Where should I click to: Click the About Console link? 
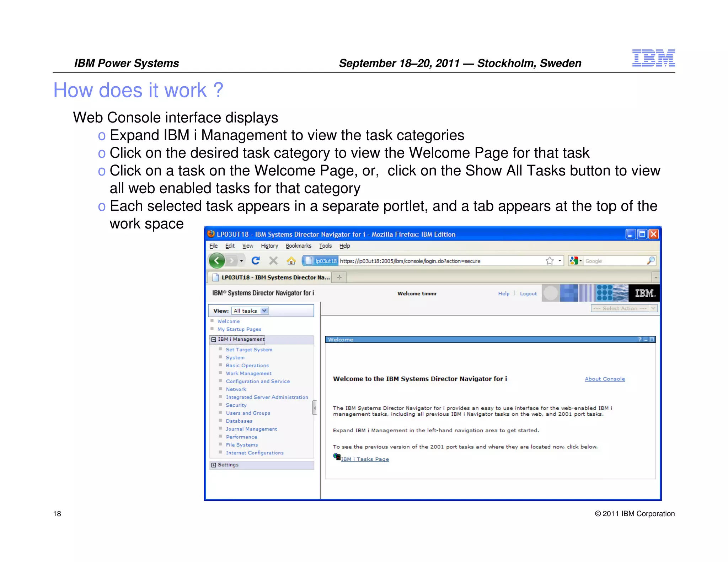pyautogui.click(x=605, y=379)
